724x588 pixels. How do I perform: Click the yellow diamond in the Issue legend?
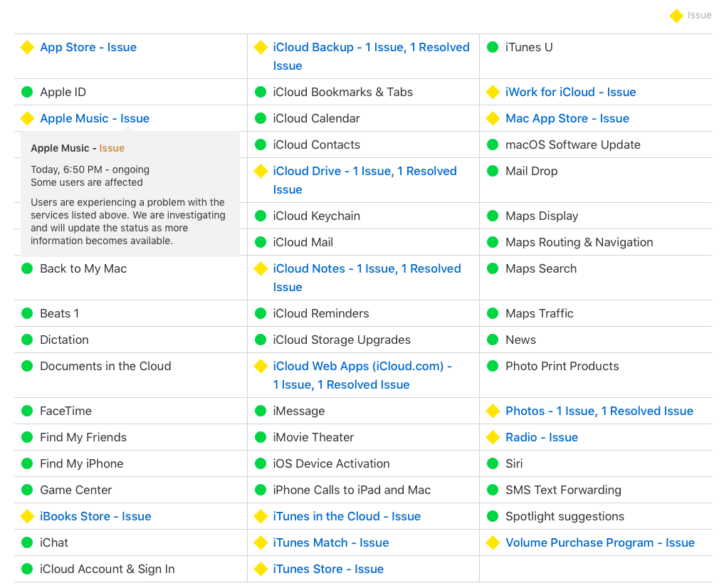point(676,16)
